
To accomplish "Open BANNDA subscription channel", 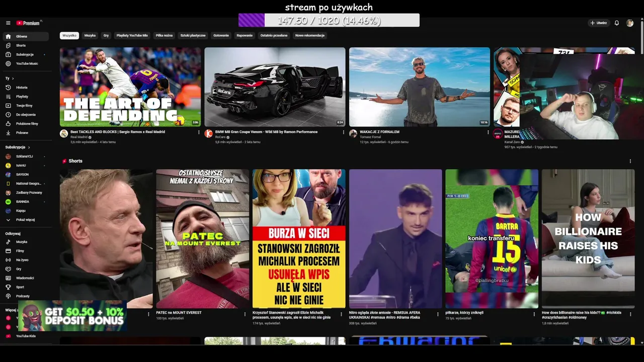I will tap(25, 202).
